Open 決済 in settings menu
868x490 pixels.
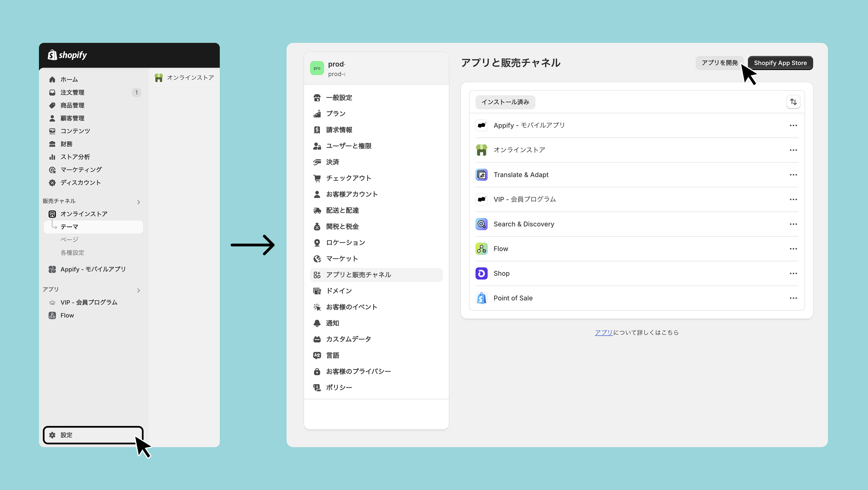332,162
